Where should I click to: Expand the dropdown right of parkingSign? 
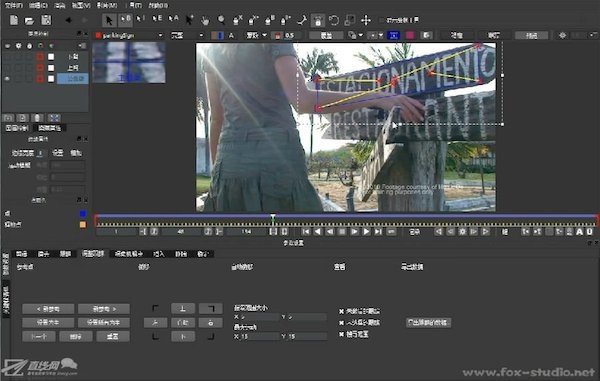point(187,36)
